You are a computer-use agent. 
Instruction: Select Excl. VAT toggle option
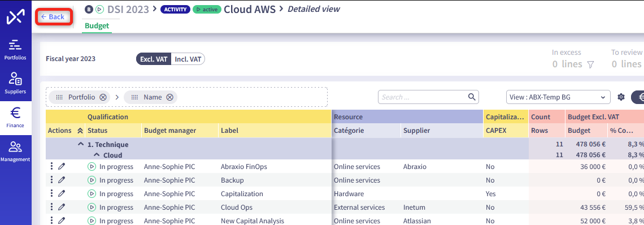coord(154,59)
